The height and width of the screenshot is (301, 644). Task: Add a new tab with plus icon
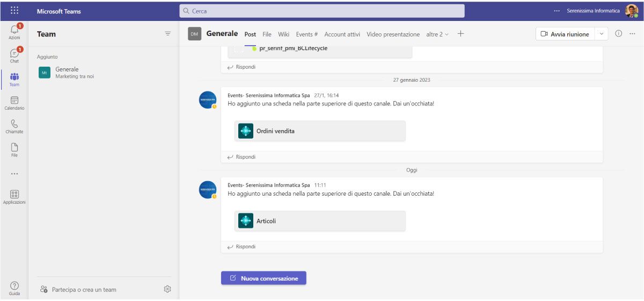click(460, 34)
